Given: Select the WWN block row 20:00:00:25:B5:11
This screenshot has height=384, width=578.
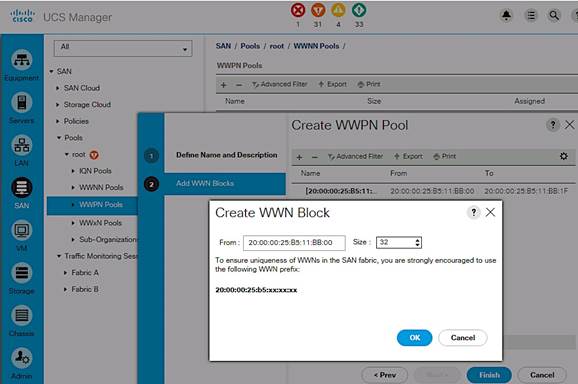Looking at the screenshot, I should click(434, 191).
